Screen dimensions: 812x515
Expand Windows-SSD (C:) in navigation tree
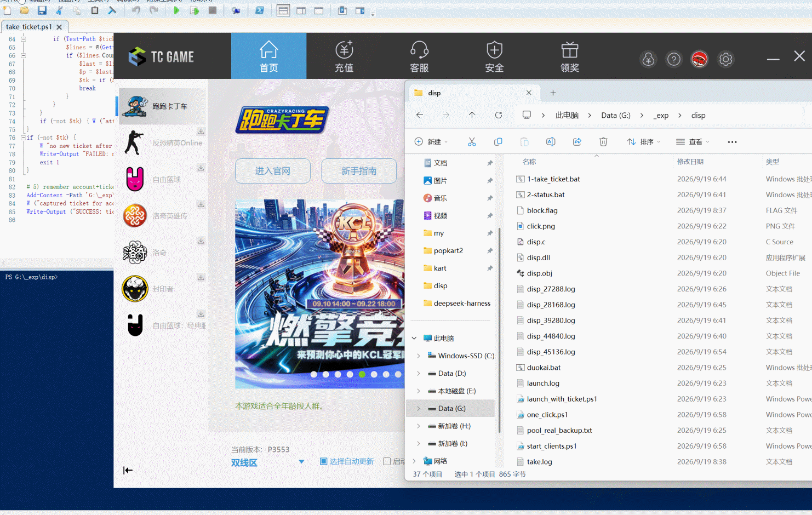[419, 356]
